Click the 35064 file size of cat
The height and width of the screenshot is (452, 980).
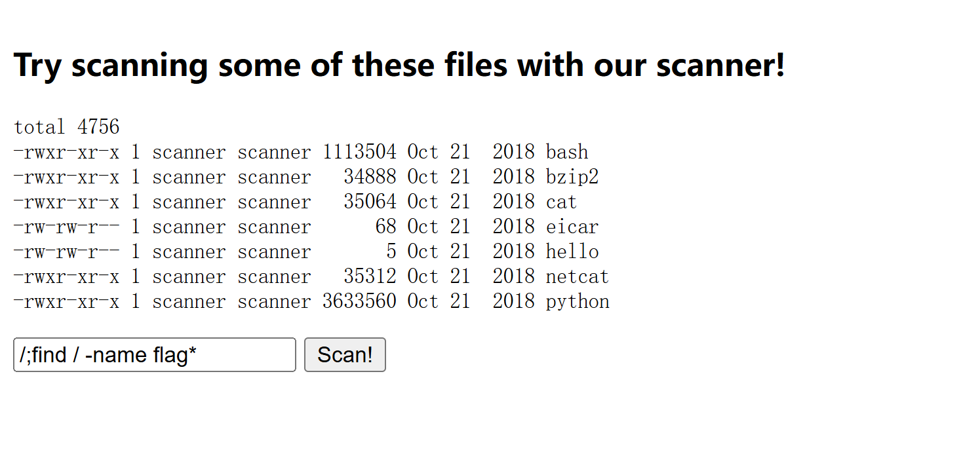pos(370,202)
